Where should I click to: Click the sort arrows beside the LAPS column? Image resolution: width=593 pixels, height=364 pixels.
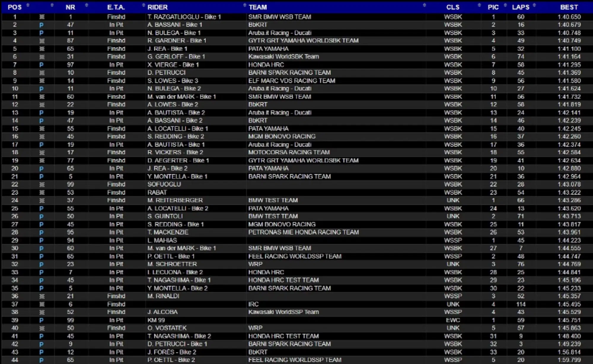534,5
